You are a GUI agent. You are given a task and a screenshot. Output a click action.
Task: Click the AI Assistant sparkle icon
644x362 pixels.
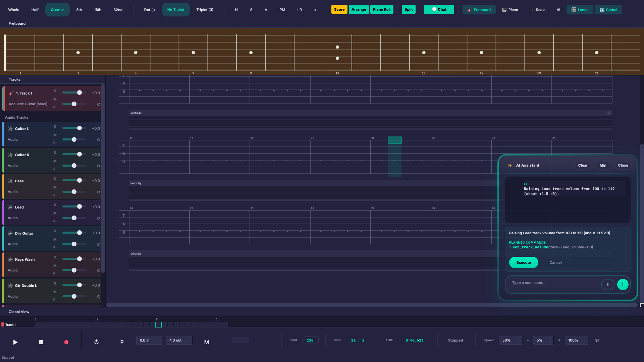tap(509, 165)
